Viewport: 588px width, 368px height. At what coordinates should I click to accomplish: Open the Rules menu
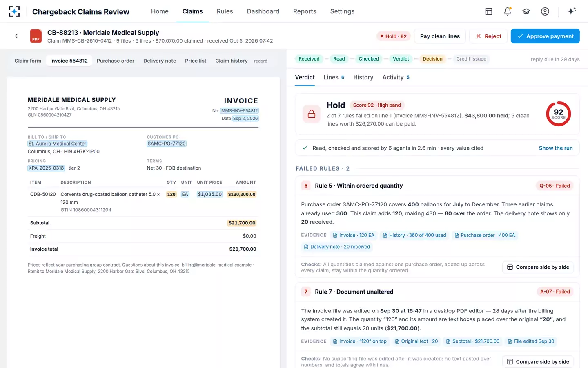pyautogui.click(x=225, y=11)
